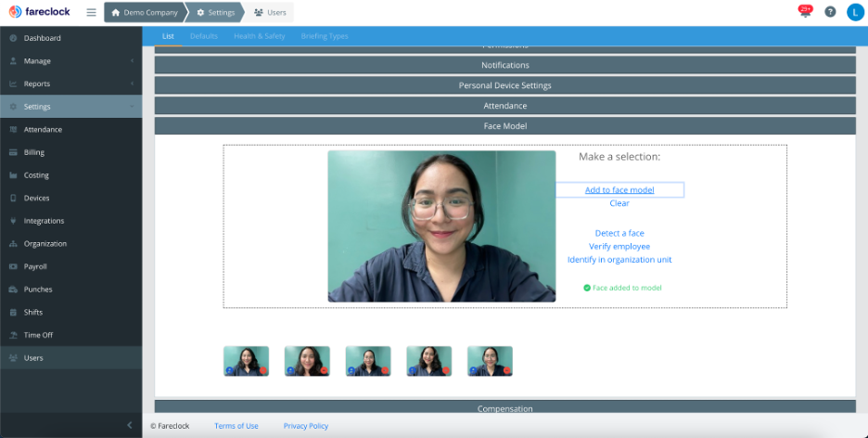Image resolution: width=868 pixels, height=438 pixels.
Task: Click the 'Make a selection:' heading
Action: click(619, 157)
